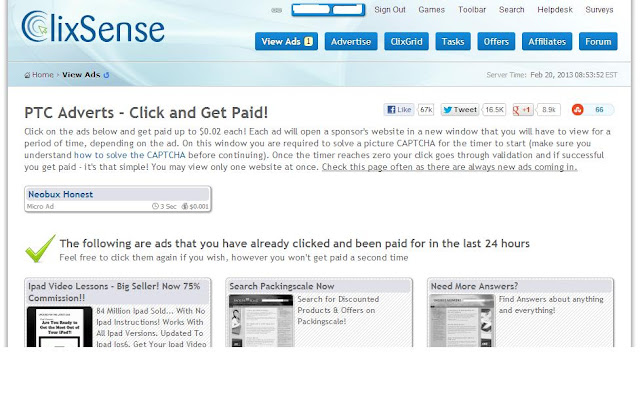The width and height of the screenshot is (640, 418).
Task: Click 'Check this page often' underlined text
Action: point(449,167)
